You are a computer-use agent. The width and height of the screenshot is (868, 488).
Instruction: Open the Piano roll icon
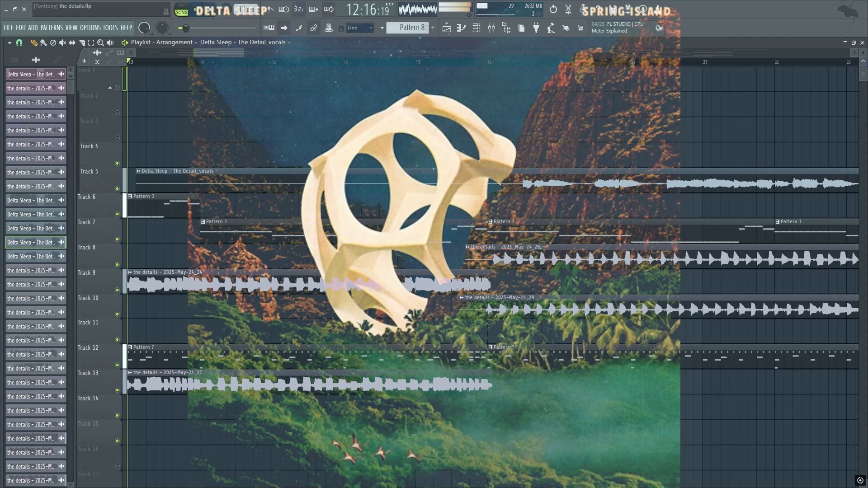461,28
